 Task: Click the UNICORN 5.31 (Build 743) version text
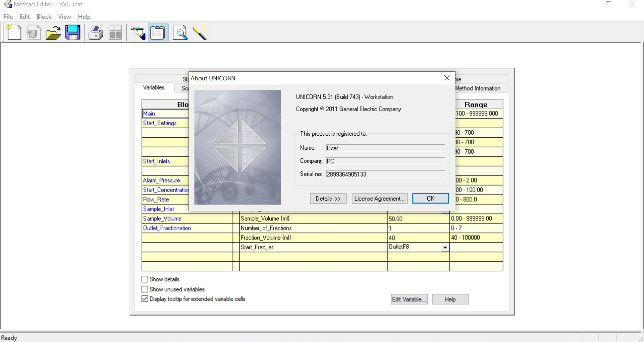click(x=344, y=97)
